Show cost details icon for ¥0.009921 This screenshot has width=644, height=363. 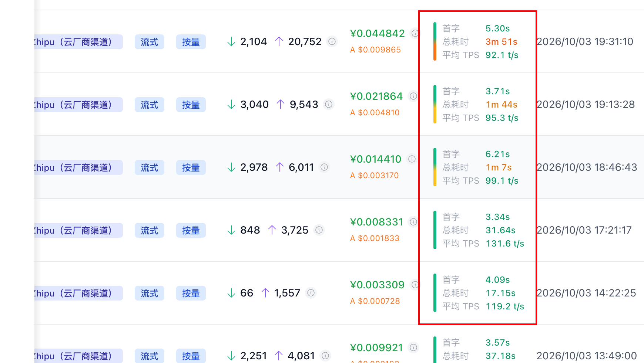413,347
